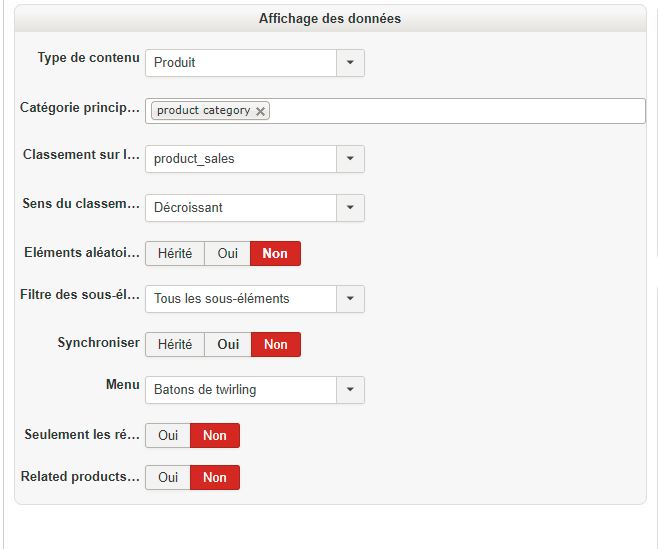This screenshot has width=658, height=549.
Task: Choose Non for Seulement les résultats
Action: 215,435
